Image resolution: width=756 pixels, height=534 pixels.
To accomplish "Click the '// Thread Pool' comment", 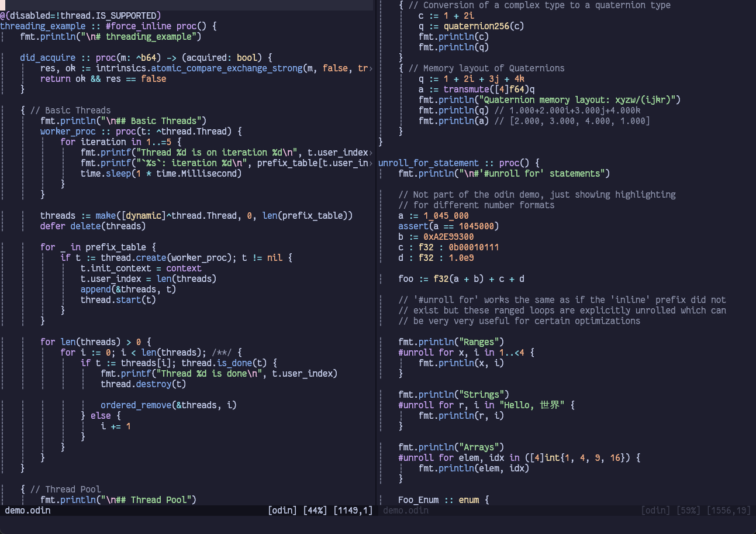I will [65, 490].
